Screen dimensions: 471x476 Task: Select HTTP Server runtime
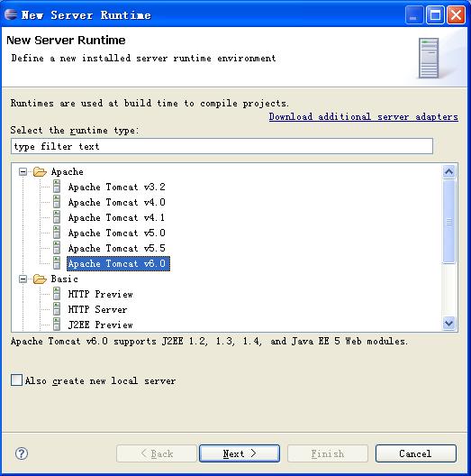[97, 309]
